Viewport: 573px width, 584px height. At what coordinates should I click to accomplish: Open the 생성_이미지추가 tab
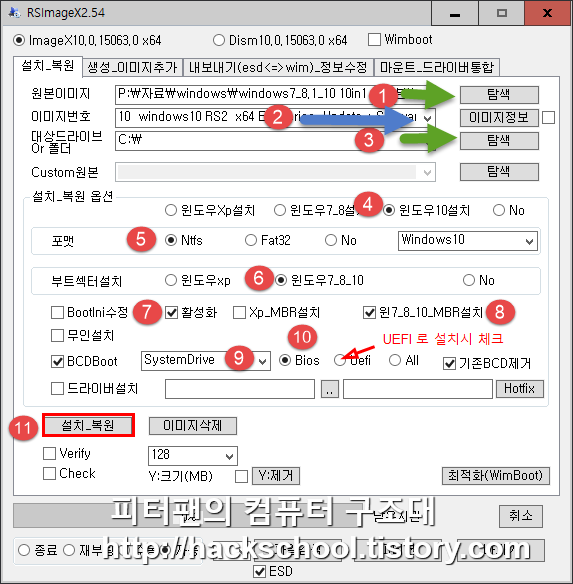tap(132, 67)
